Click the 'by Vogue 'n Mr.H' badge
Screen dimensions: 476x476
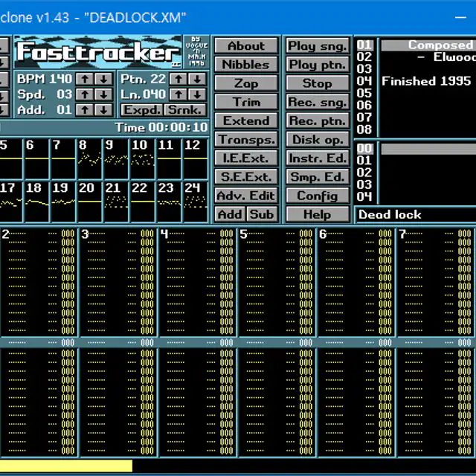click(x=196, y=52)
